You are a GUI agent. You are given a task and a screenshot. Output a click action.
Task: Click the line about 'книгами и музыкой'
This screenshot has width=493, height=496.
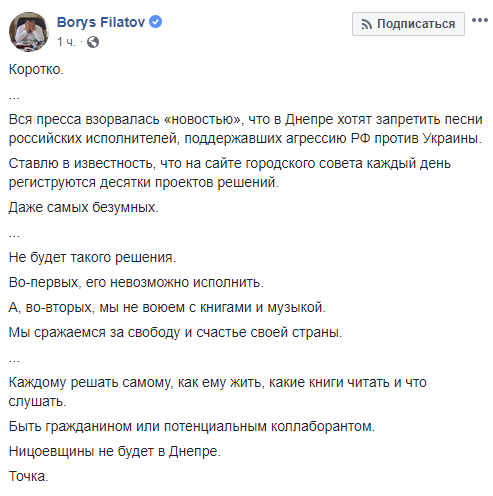click(x=167, y=307)
